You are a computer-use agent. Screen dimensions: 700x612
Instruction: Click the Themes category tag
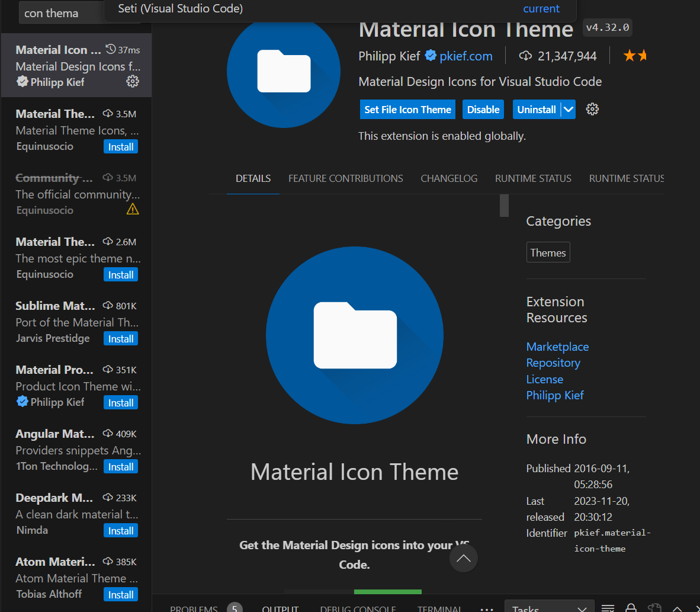[548, 252]
